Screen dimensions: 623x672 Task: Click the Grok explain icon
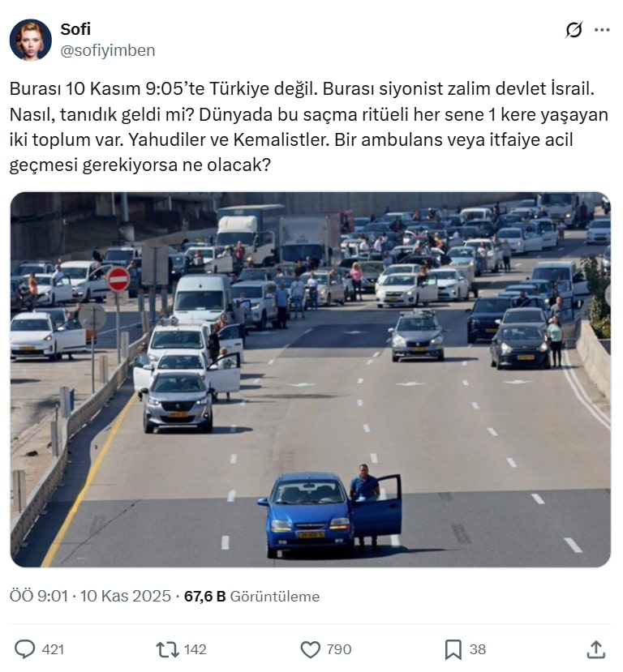(x=574, y=30)
